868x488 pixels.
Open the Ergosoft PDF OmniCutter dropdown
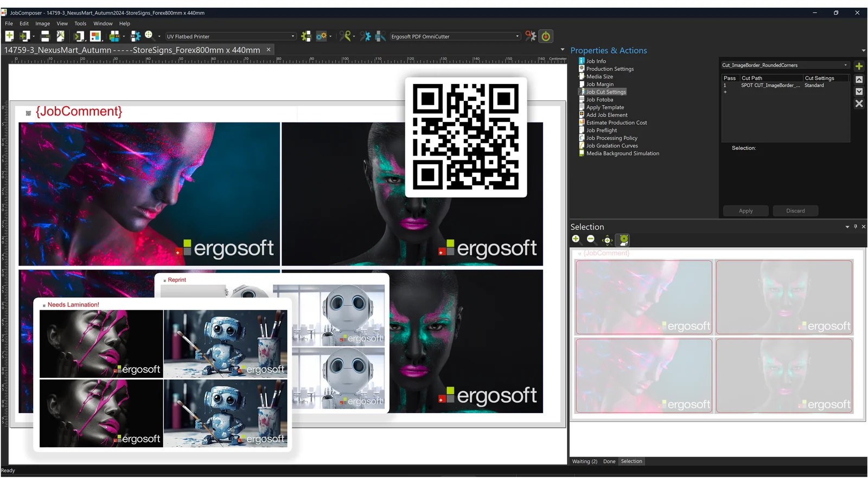pyautogui.click(x=455, y=36)
